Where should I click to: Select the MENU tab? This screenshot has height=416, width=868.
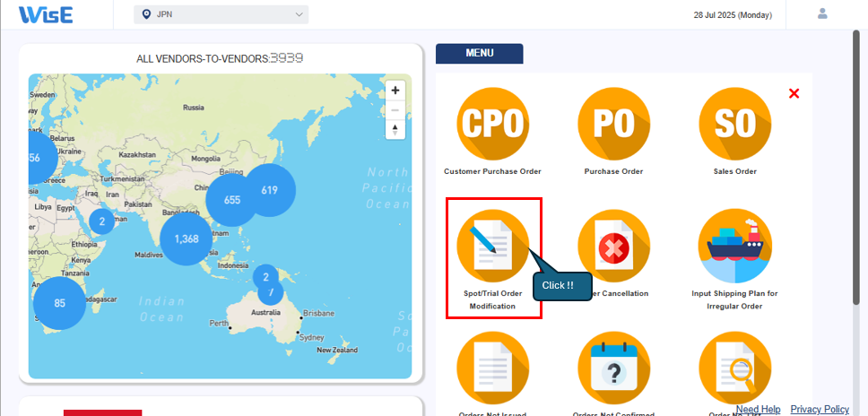pyautogui.click(x=479, y=54)
